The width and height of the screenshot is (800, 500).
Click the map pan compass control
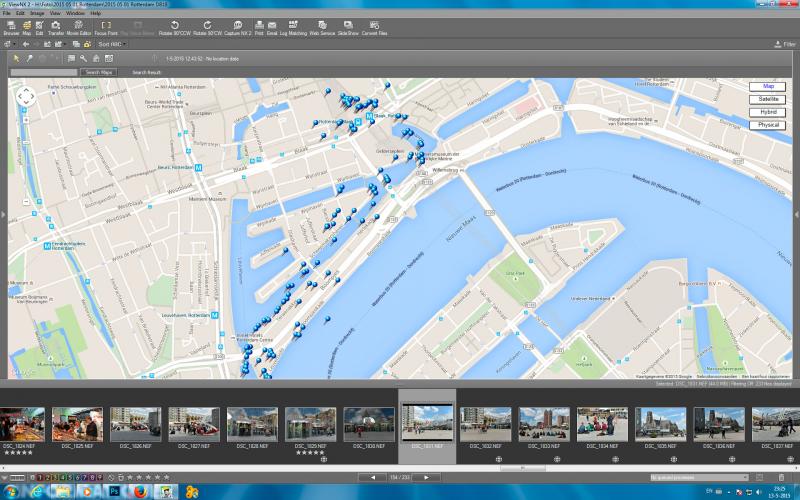[x=26, y=96]
